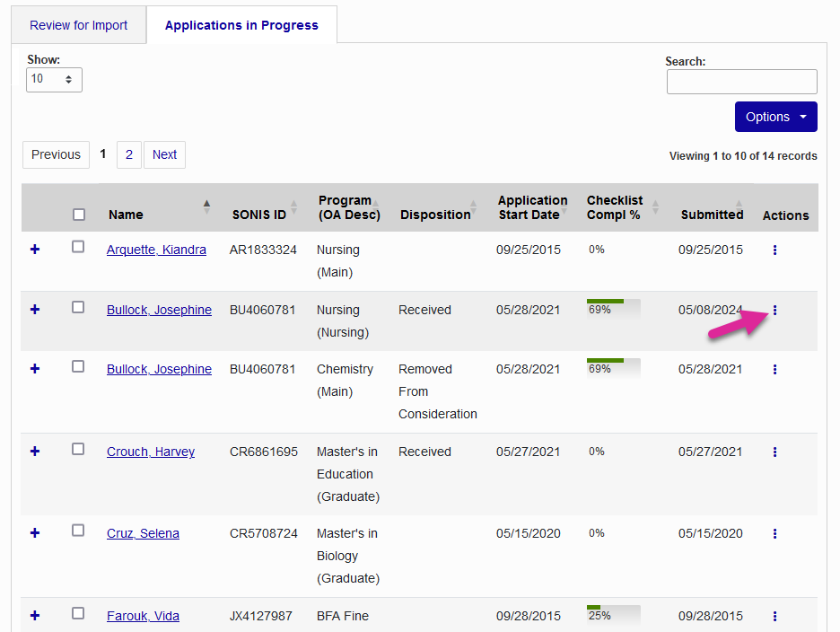Click inside the Search field
Viewport: 840px width, 632px height.
point(741,81)
